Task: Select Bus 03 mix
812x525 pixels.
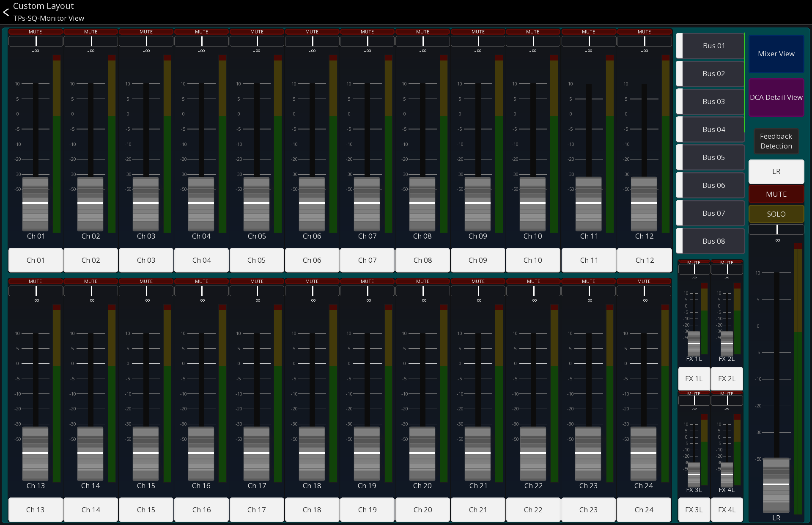Action: [710, 102]
